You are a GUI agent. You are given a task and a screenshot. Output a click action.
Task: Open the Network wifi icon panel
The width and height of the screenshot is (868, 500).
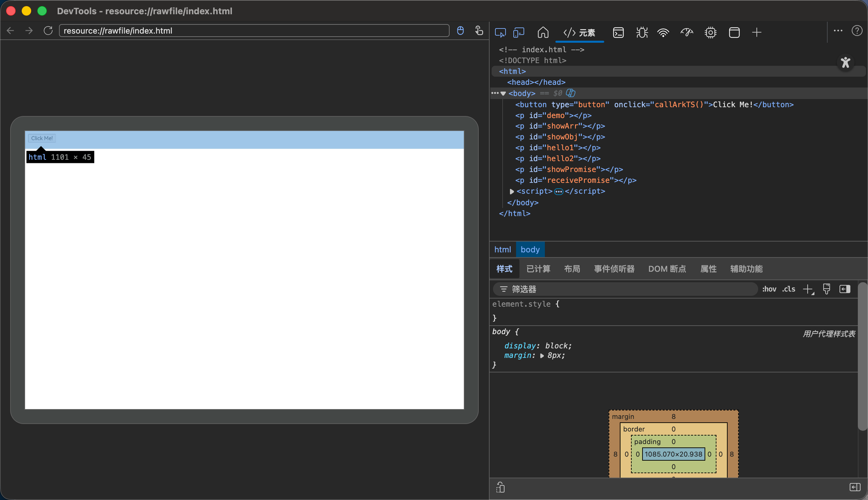(663, 33)
